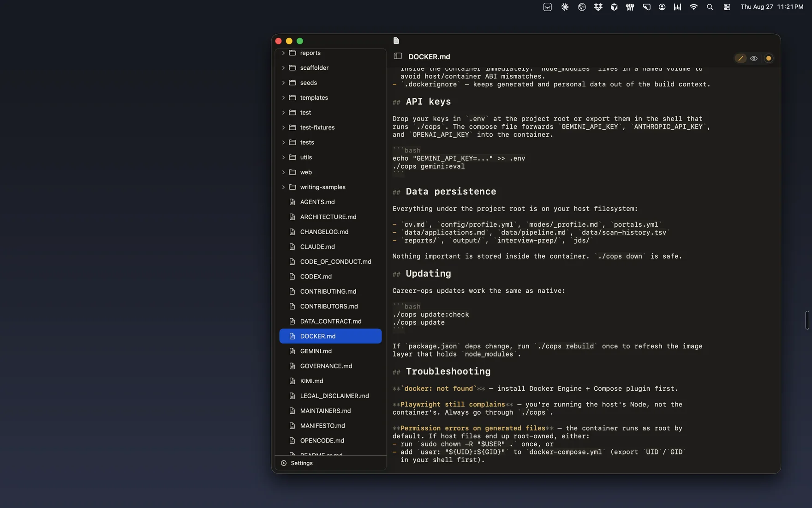Expand the test-fixtures folder chevron
The image size is (812, 508).
click(283, 127)
